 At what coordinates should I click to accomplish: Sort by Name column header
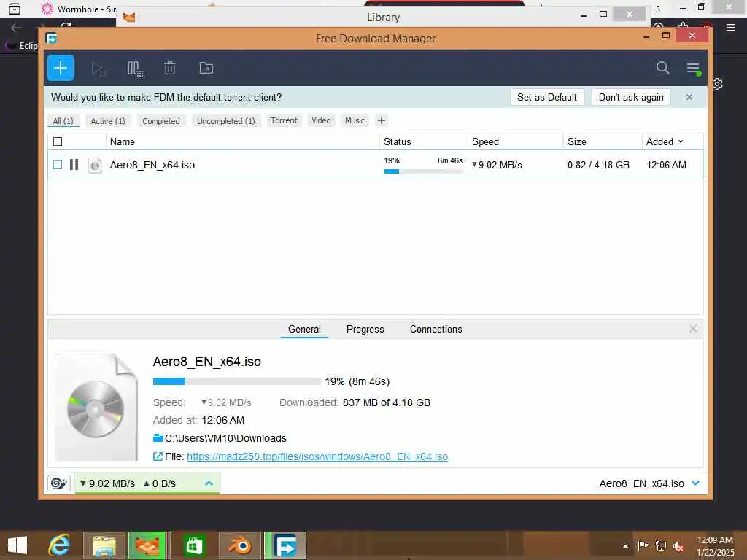(123, 141)
